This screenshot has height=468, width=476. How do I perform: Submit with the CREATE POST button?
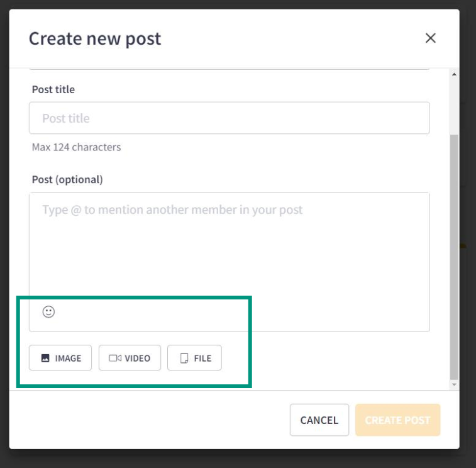click(398, 420)
